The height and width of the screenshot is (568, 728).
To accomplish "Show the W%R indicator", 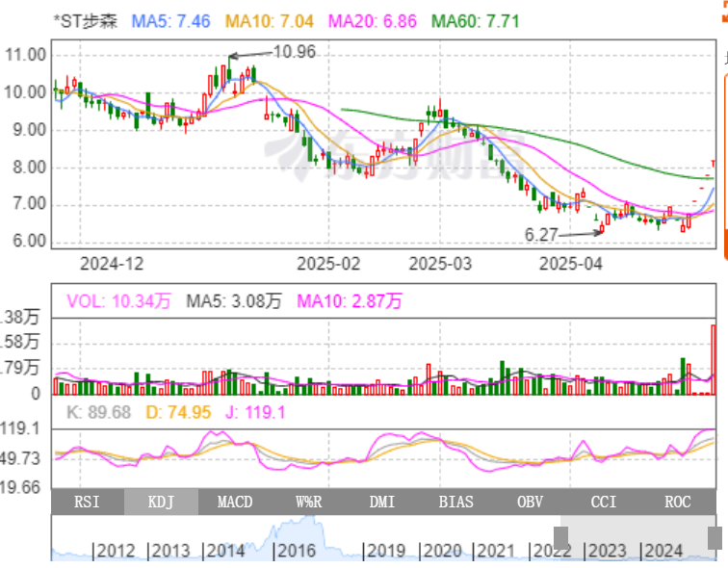I will (x=309, y=502).
